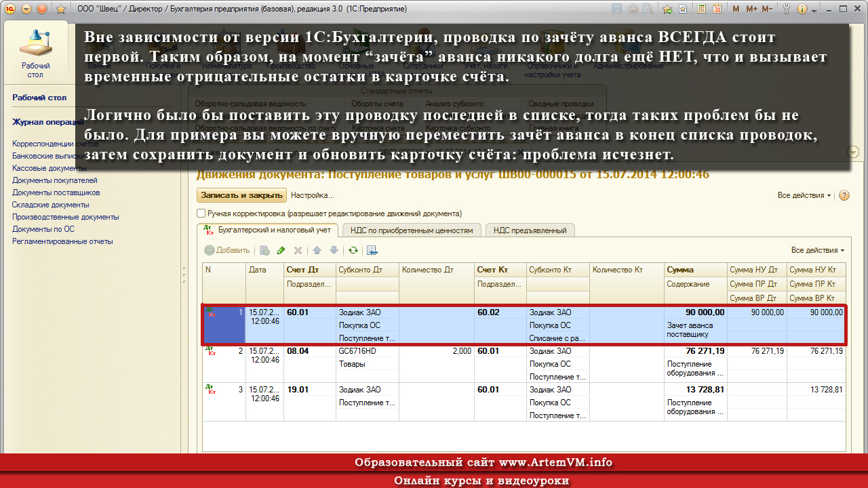This screenshot has height=488, width=868.
Task: Switch to НДС предъявленный tab
Action: (x=530, y=230)
